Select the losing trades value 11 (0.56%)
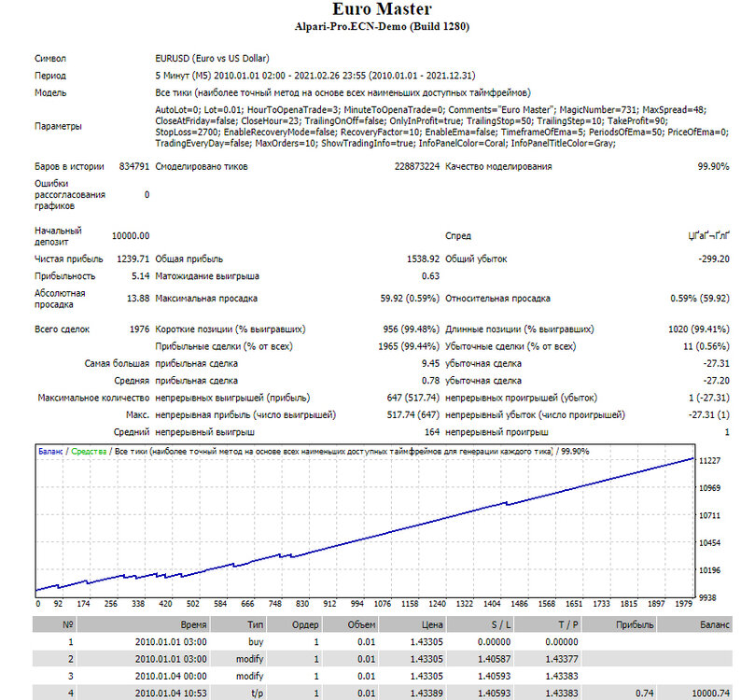Screen dimensions: 741x700 click(706, 346)
